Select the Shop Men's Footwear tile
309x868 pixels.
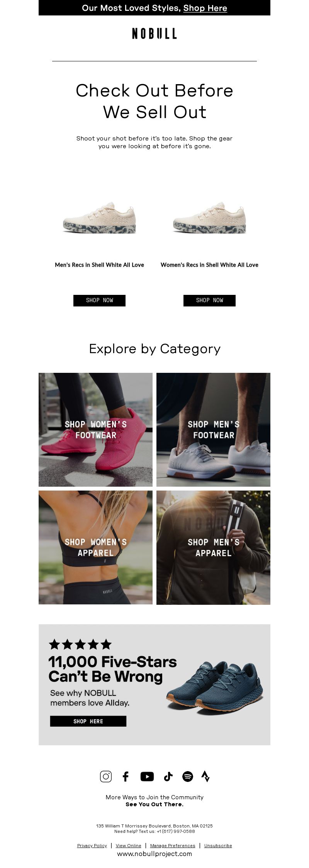tap(213, 430)
